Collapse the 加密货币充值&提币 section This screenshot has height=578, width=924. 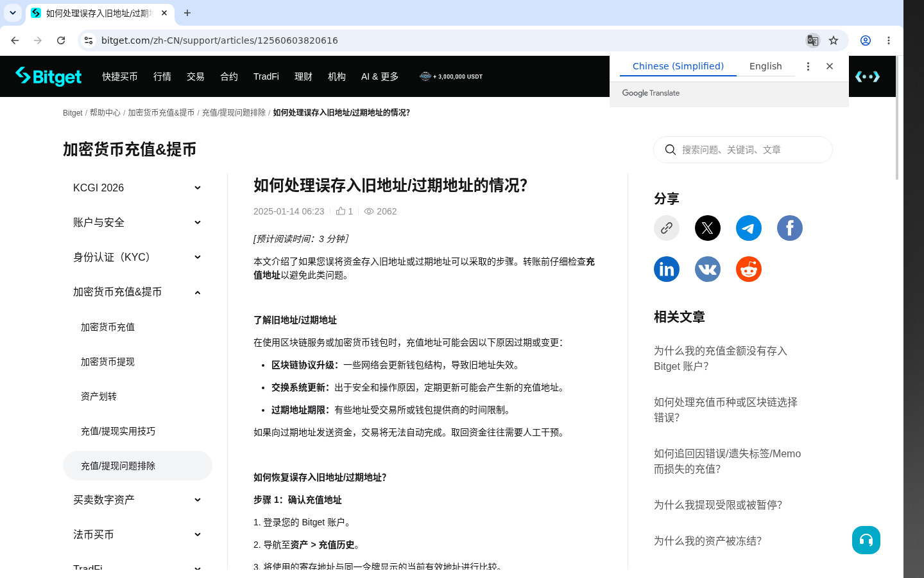(137, 292)
